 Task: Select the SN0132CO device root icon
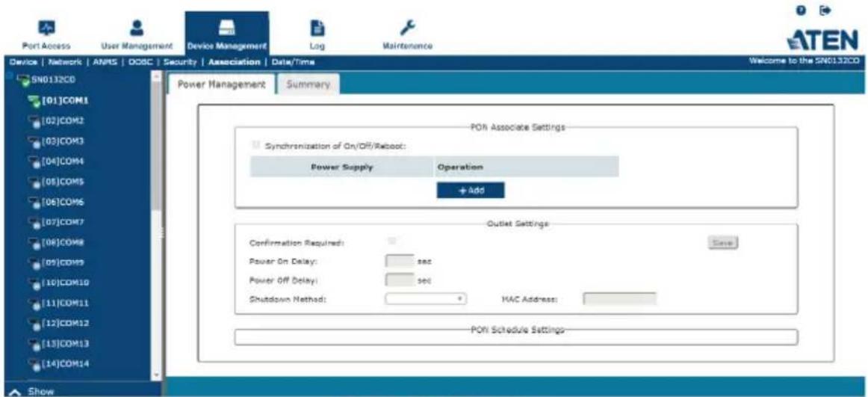click(22, 80)
